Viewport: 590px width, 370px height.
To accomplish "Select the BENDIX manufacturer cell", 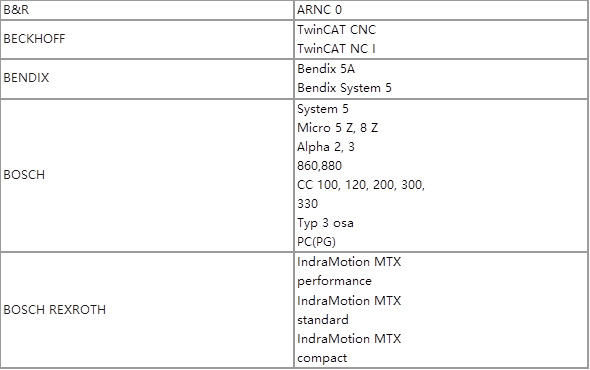I will [x=147, y=78].
